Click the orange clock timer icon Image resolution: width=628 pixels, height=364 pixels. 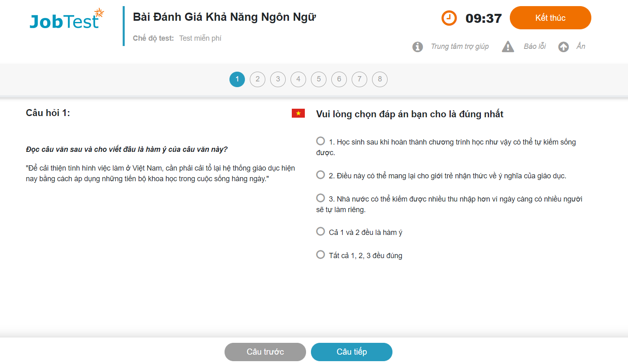(449, 18)
